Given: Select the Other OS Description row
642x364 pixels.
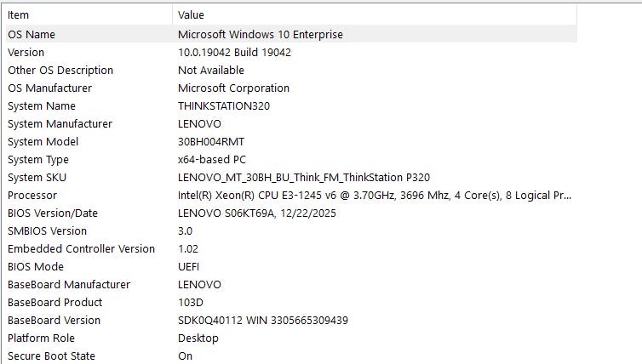Looking at the screenshot, I should coord(291,71).
